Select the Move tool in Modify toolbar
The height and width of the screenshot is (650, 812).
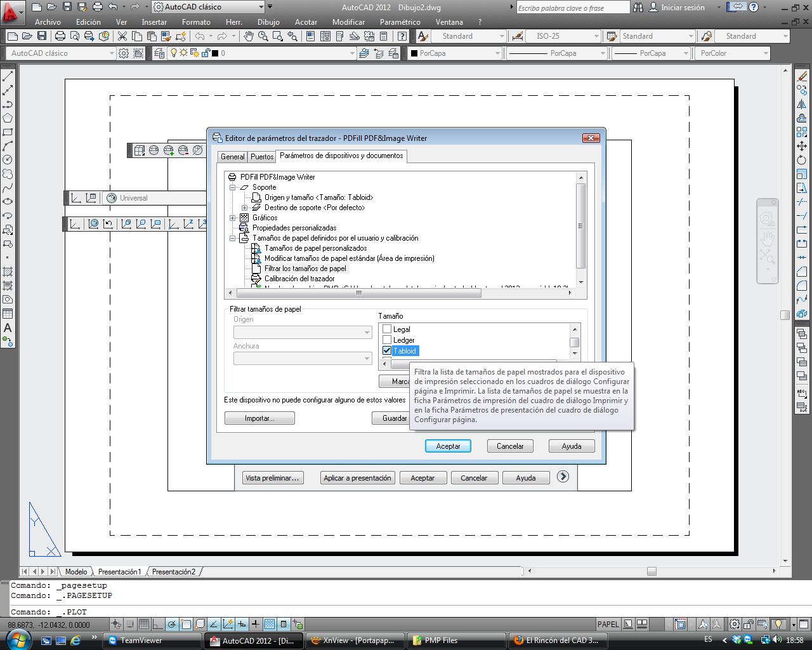[802, 146]
